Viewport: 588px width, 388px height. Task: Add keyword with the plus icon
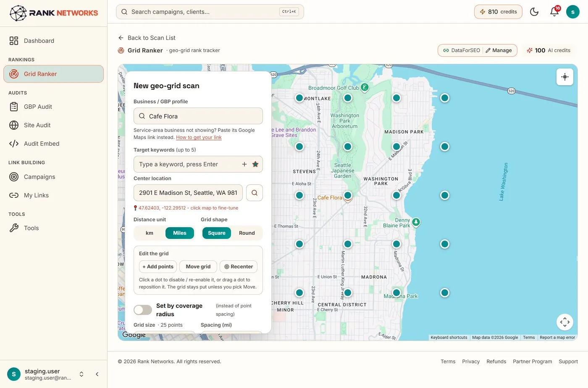pyautogui.click(x=244, y=164)
